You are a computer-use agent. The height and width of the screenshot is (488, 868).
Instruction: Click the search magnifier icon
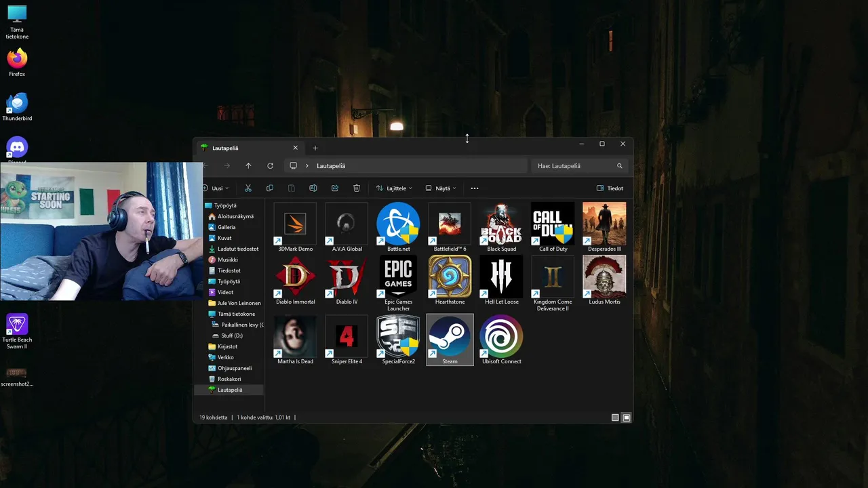pos(619,166)
